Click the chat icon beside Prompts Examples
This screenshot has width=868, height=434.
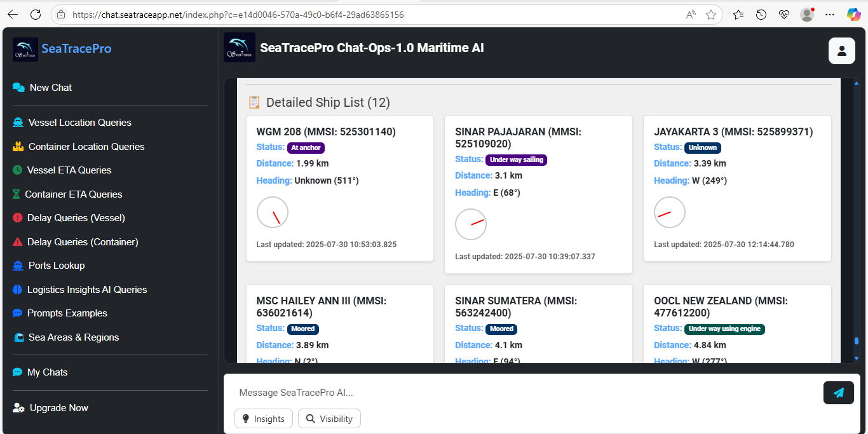[x=17, y=313]
